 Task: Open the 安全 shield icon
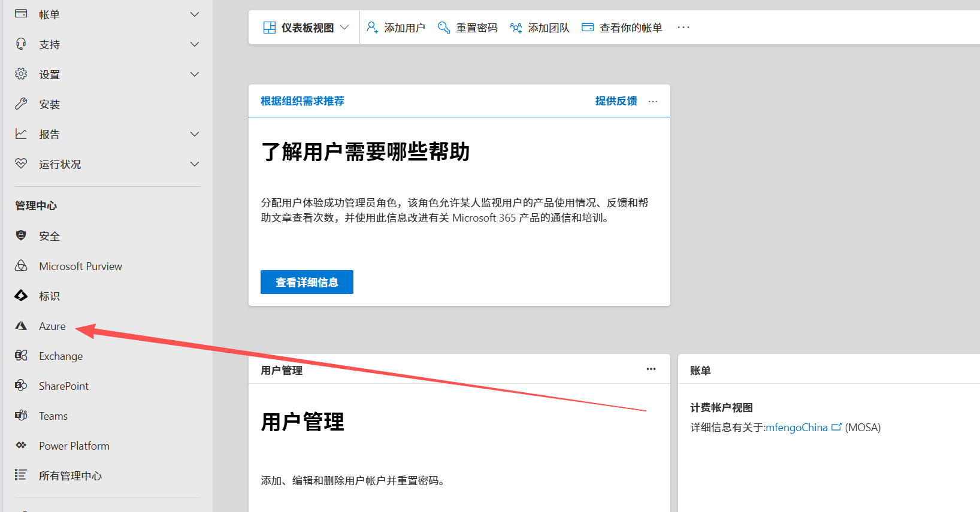[x=21, y=235]
